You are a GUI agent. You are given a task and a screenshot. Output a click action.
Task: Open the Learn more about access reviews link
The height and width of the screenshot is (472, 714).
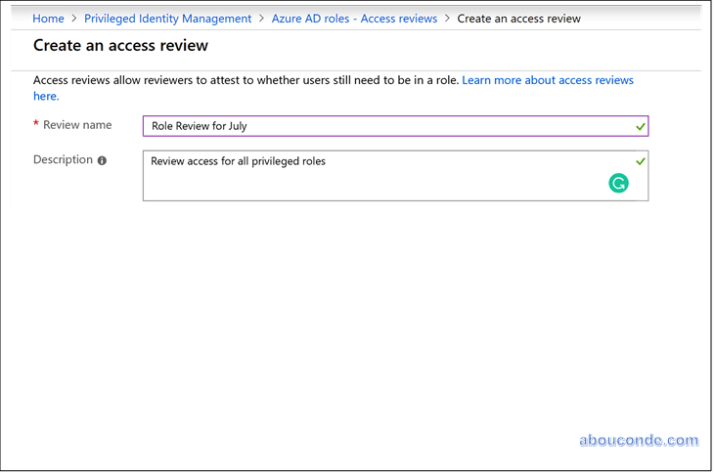pyautogui.click(x=547, y=80)
